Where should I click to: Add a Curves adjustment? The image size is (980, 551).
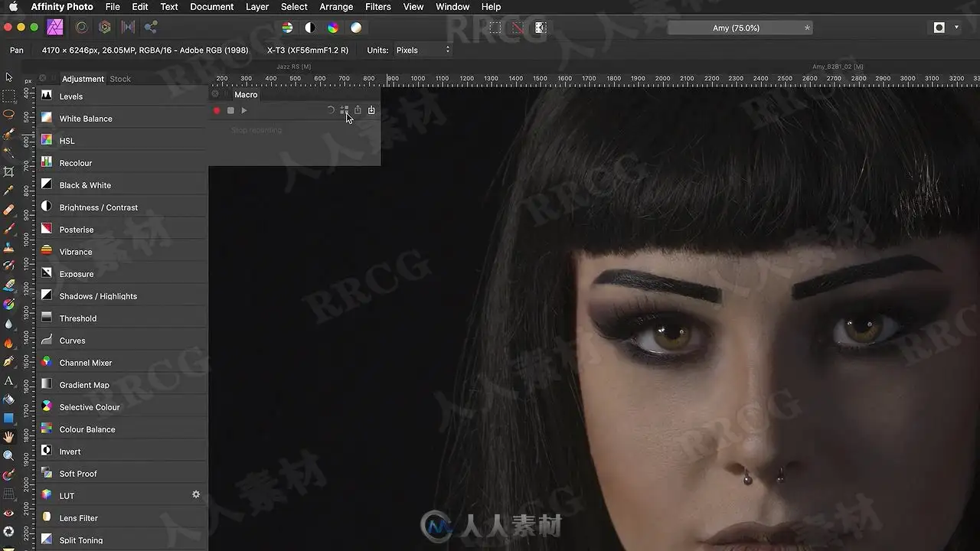[122, 341]
